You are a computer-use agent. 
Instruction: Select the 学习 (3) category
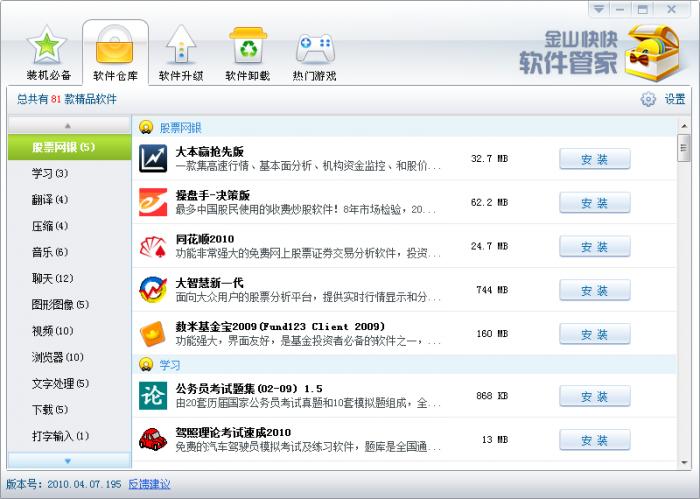pyautogui.click(x=70, y=173)
